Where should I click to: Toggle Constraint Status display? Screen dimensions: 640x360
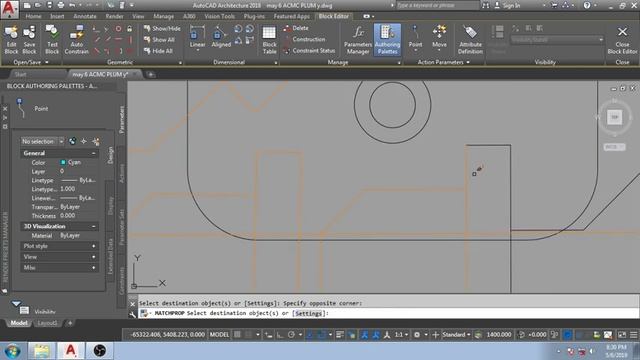tap(309, 51)
